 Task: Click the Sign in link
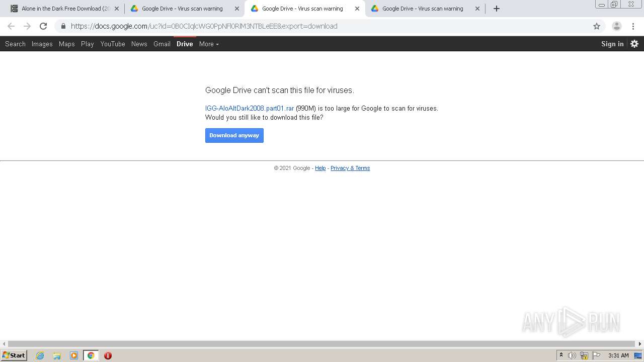612,44
